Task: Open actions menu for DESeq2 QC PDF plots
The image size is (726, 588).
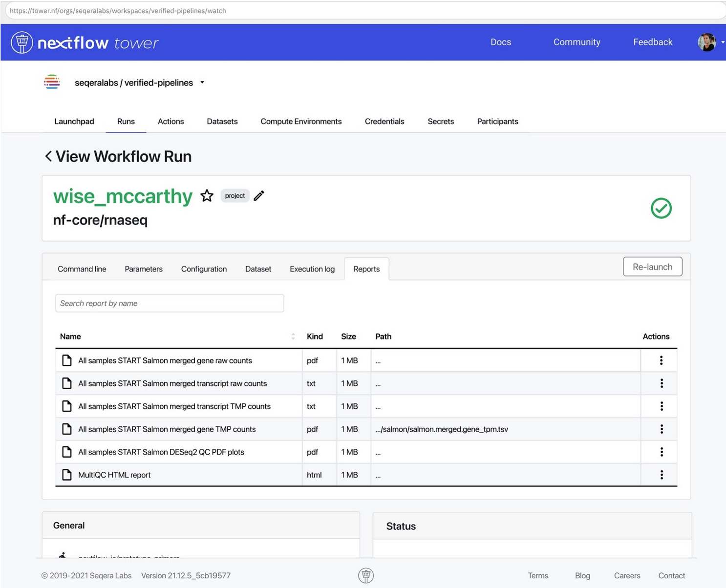Action: [x=662, y=452]
